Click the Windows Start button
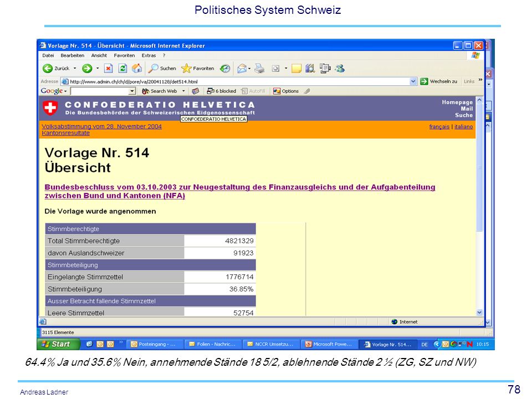Screen dimensions: 532x399 pyautogui.click(x=58, y=344)
